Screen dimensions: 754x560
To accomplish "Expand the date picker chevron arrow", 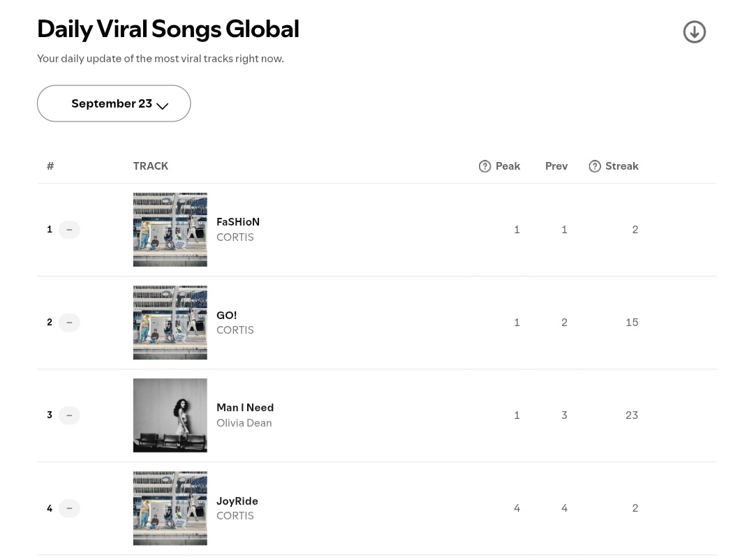I will coord(163,106).
